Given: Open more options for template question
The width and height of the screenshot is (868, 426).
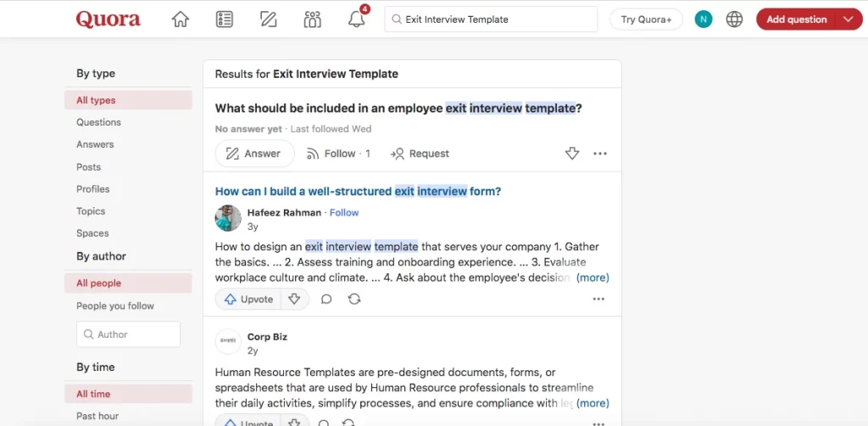Looking at the screenshot, I should [x=600, y=154].
